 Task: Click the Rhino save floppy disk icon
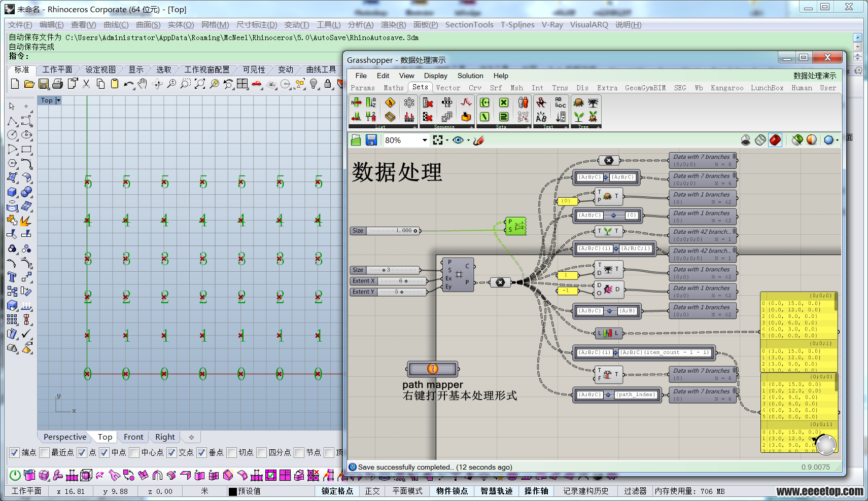(44, 84)
